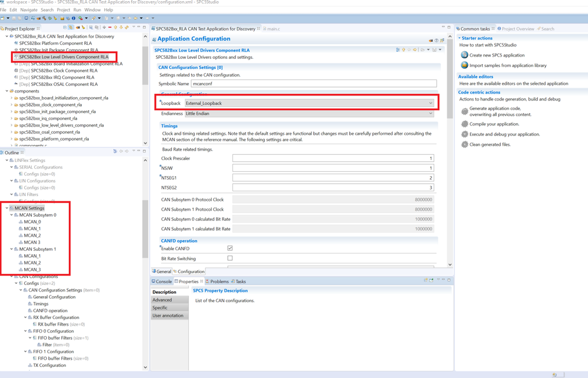Click the broom clean icon in main toolbar
Viewport: 588px width, 378px height.
pos(55,18)
